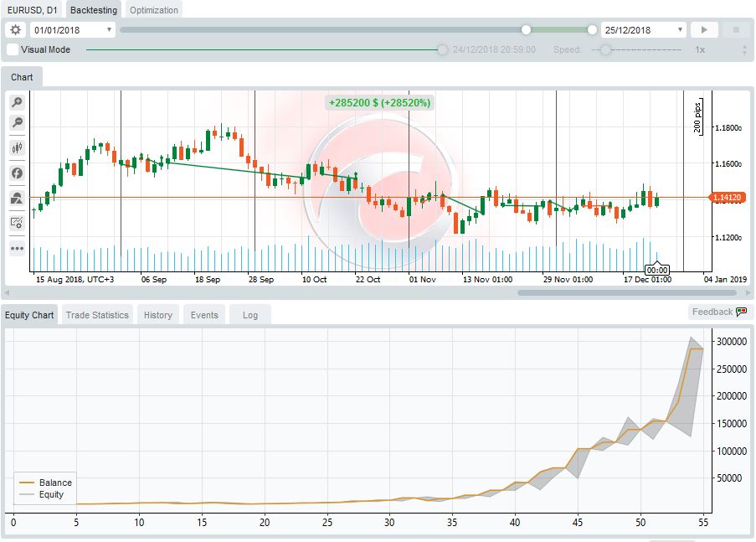Click Feedback speech bubble icon
This screenshot has width=756, height=542.
742,312
